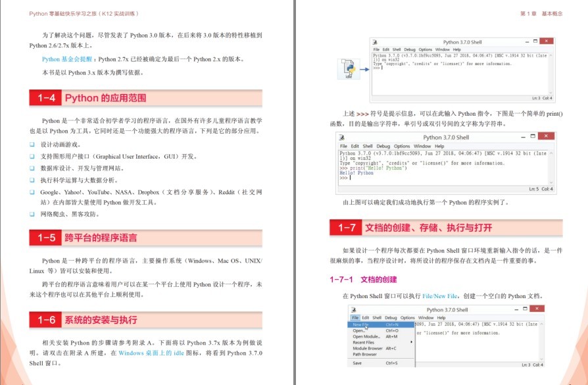Screen dimensions: 588x385
Task: Open Shell menu in the Hello! Python Shell window
Action: point(368,146)
